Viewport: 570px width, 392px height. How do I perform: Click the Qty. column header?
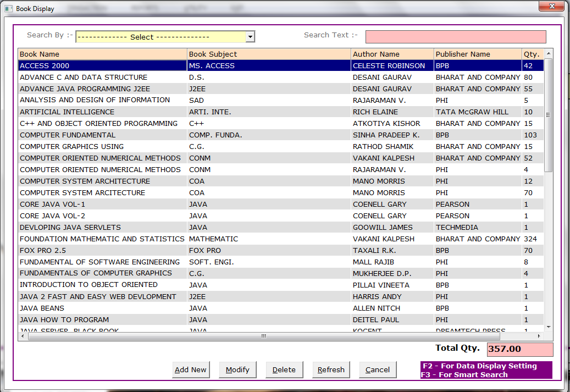click(532, 54)
